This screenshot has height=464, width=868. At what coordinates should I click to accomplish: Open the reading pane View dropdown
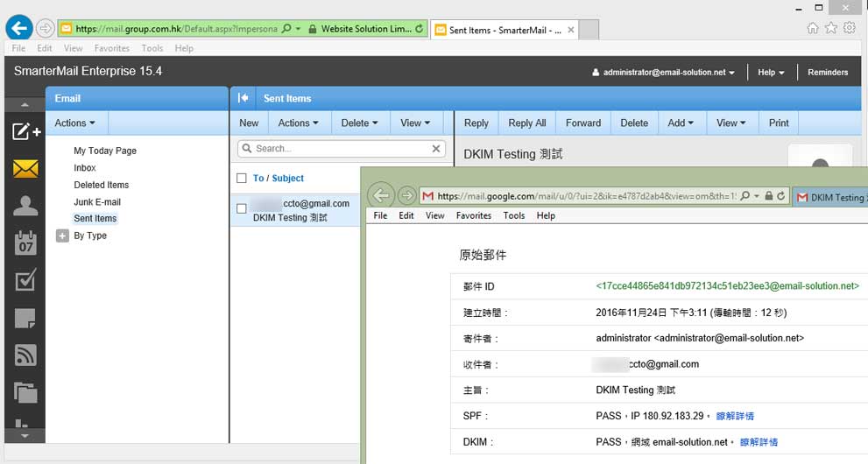(x=730, y=123)
